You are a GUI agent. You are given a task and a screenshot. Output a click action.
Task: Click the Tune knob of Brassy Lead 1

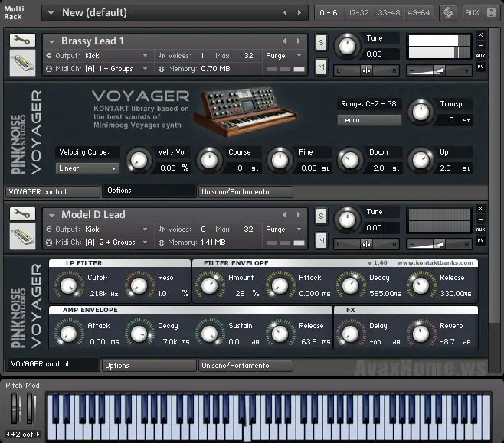[x=347, y=46]
